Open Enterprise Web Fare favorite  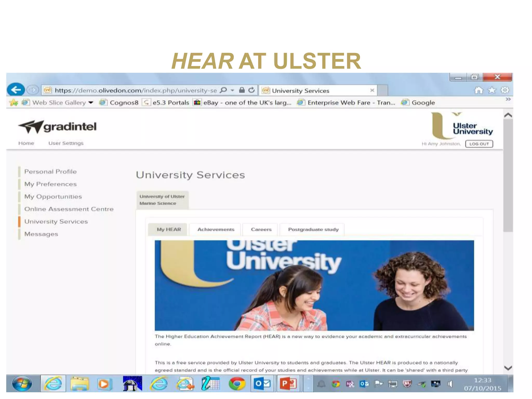click(x=346, y=103)
